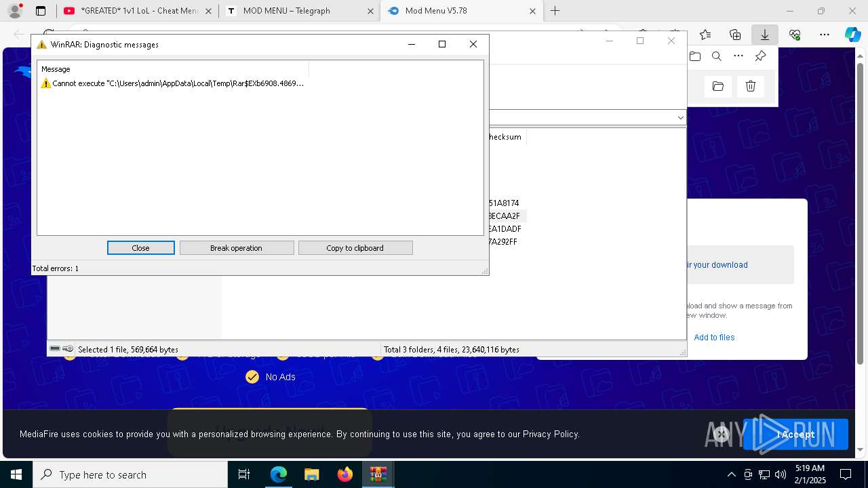Viewport: 868px width, 488px height.
Task: Close the YouTube '1v1 LoL' tab
Action: pyautogui.click(x=208, y=11)
